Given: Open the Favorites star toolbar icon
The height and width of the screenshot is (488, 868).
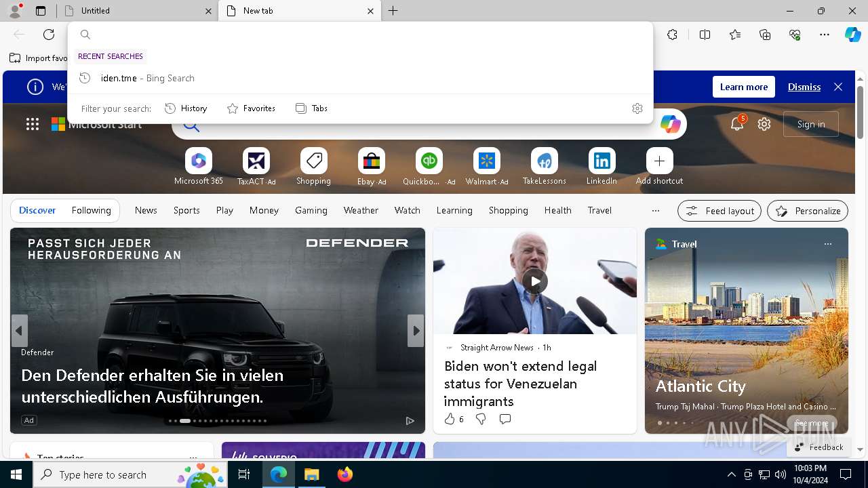Looking at the screenshot, I should click(735, 35).
